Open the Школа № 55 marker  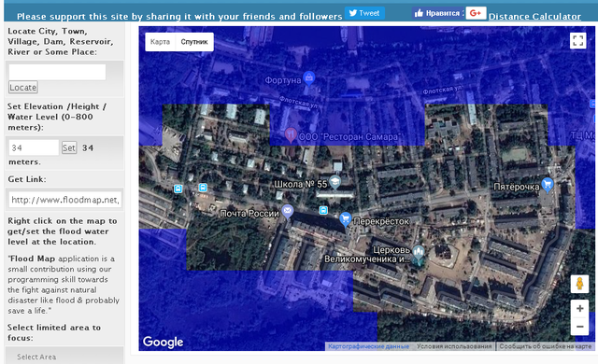tap(335, 182)
